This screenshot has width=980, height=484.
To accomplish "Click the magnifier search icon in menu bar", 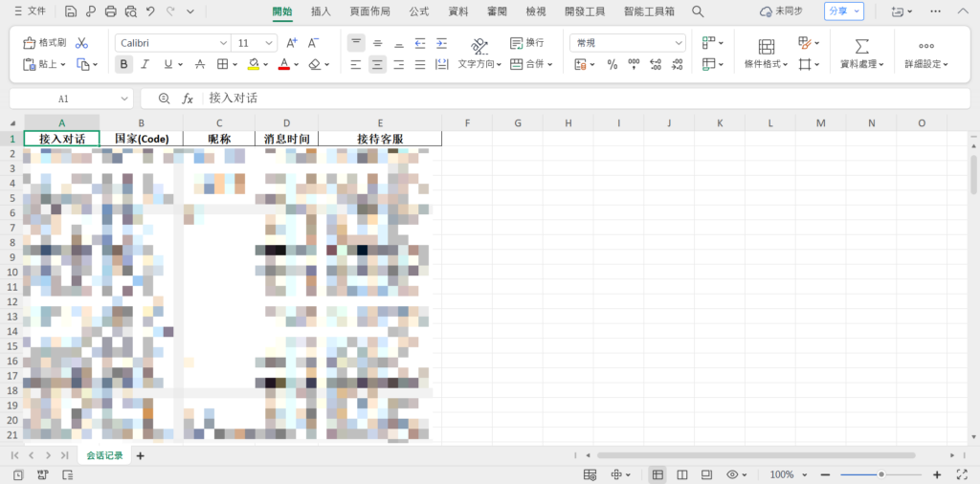I will 698,11.
